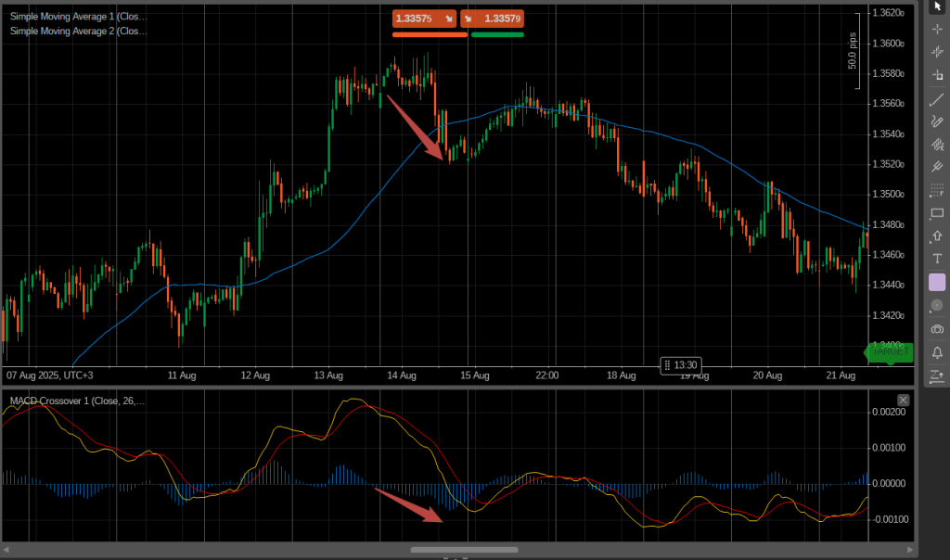Open price alerts bell icon
This screenshot has height=560, width=950.
coord(937,352)
